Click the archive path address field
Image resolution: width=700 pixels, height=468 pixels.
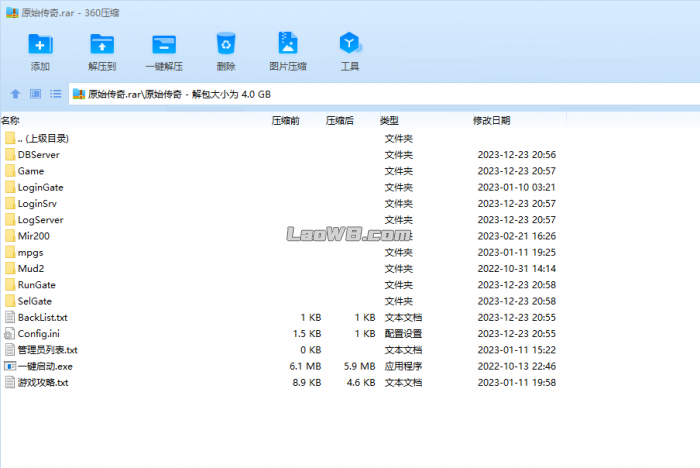tap(380, 94)
